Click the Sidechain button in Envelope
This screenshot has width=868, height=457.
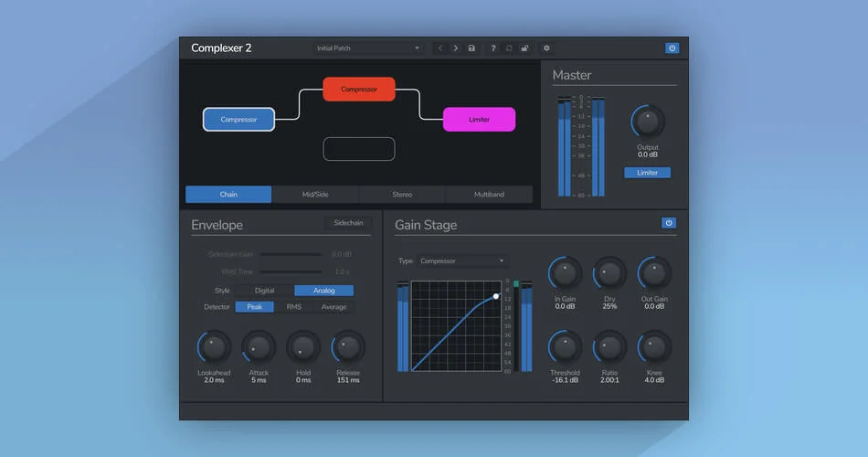point(348,223)
